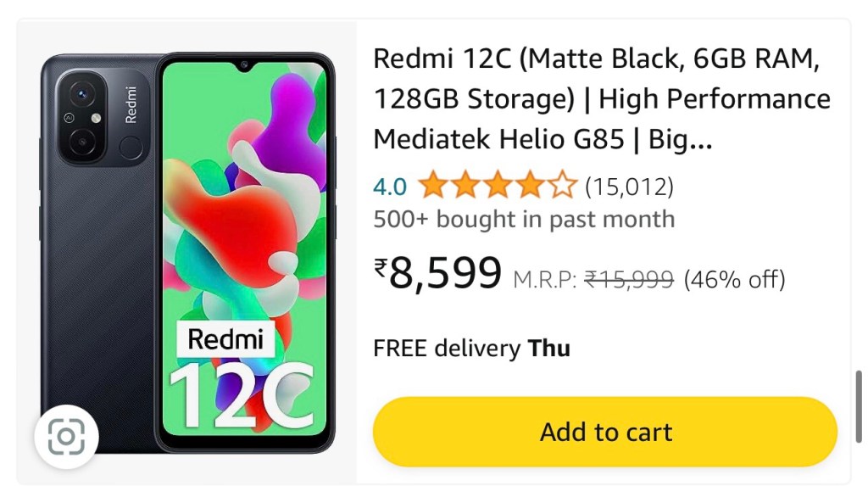Screen dimensions: 868x486
Task: Click the empty fifth rating star
Action: (x=563, y=185)
